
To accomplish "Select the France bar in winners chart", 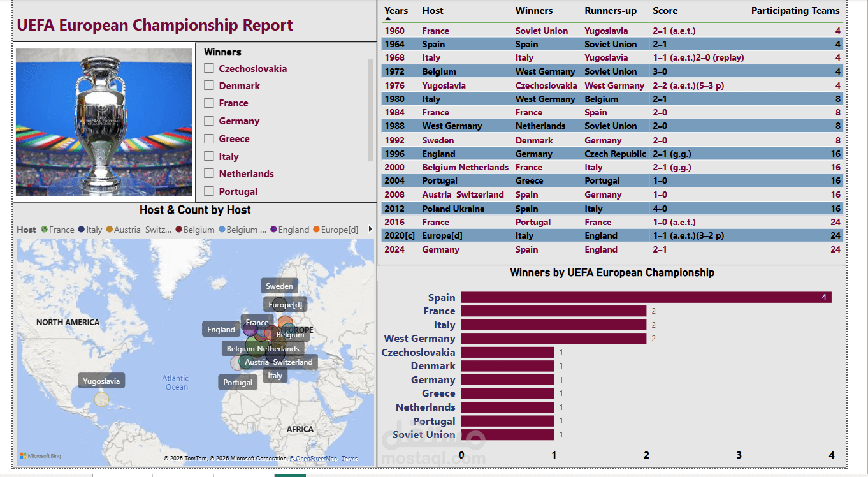I will pyautogui.click(x=554, y=311).
